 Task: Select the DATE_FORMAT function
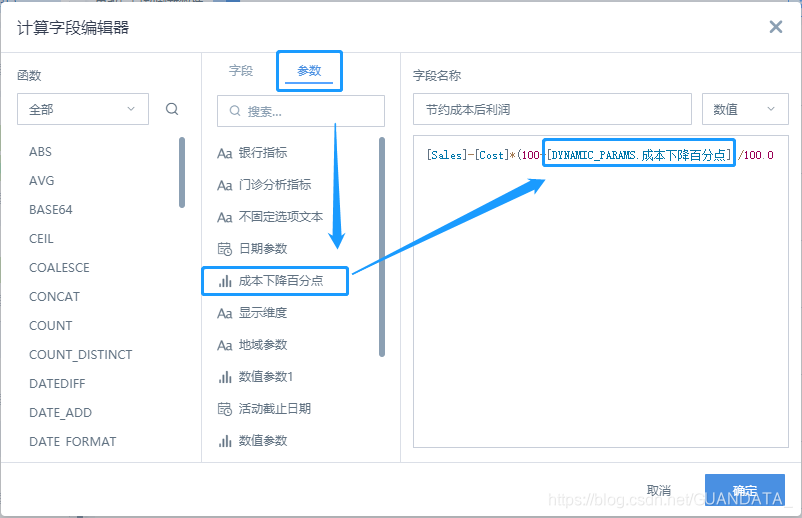point(73,442)
